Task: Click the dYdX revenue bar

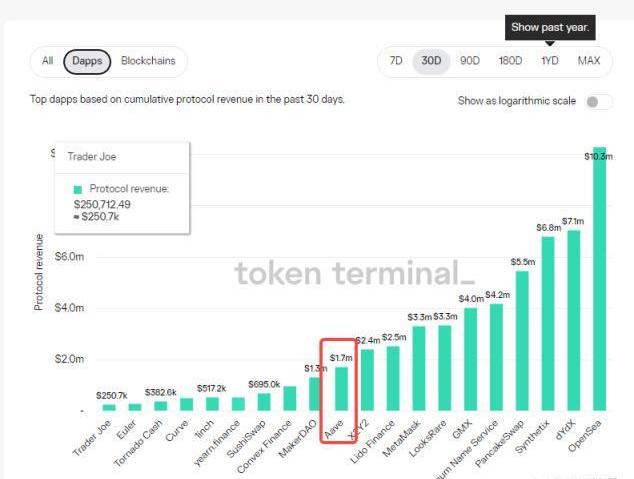Action: [x=573, y=320]
